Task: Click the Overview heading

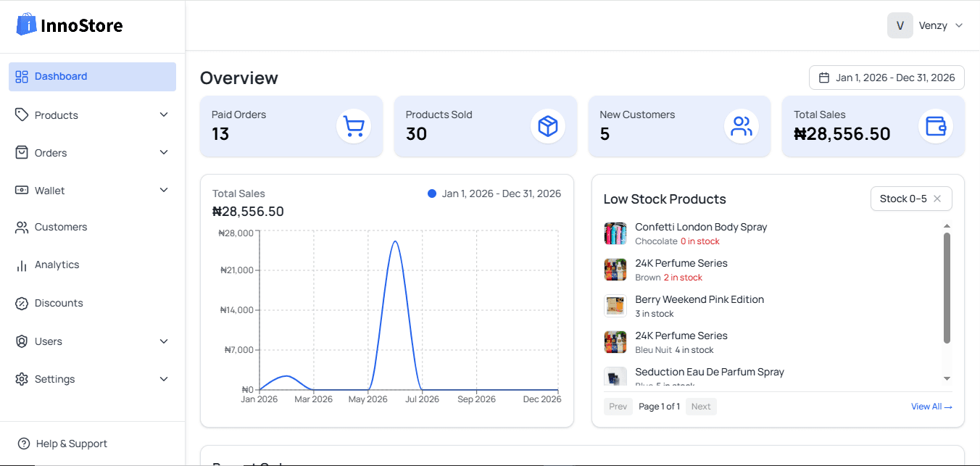Action: [x=239, y=78]
